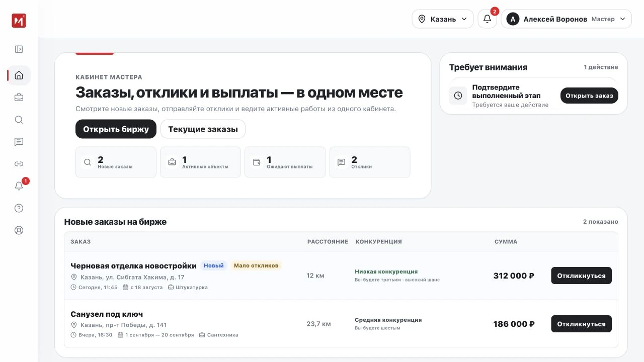Click the Конкуренция column header
The height and width of the screenshot is (362, 644).
click(379, 242)
